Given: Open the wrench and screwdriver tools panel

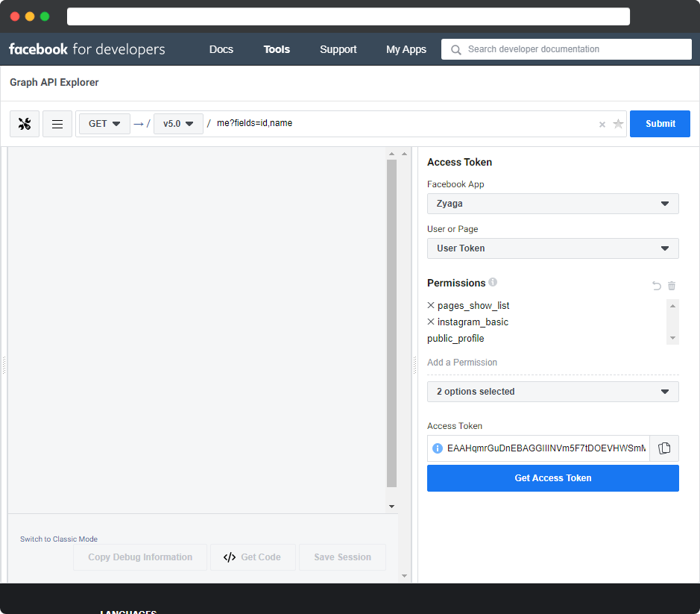Looking at the screenshot, I should point(25,124).
